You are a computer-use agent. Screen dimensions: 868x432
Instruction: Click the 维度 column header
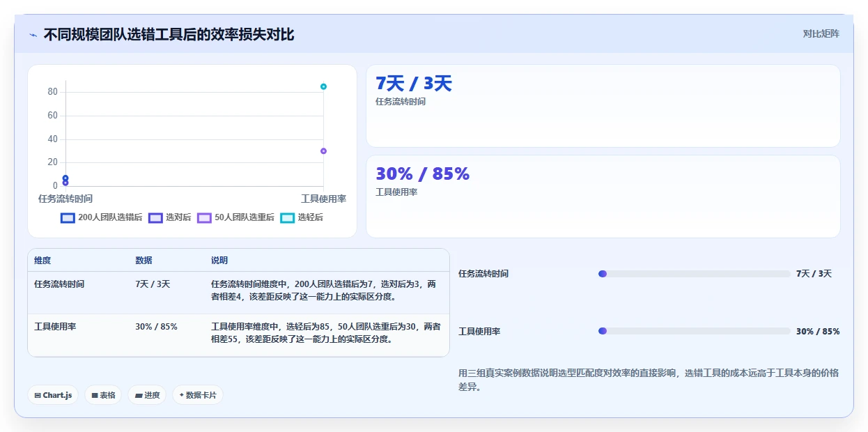tap(42, 261)
